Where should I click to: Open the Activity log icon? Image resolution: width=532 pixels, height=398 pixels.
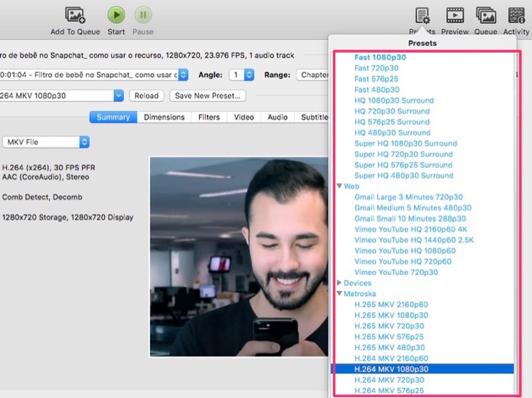pos(516,15)
